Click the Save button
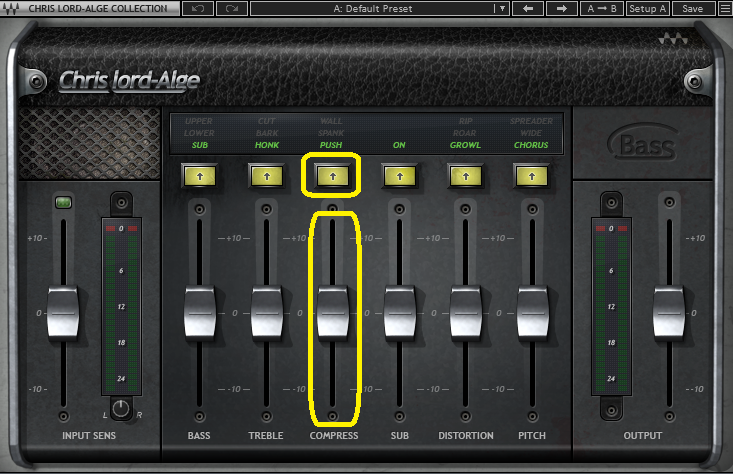The image size is (733, 474). (x=690, y=9)
